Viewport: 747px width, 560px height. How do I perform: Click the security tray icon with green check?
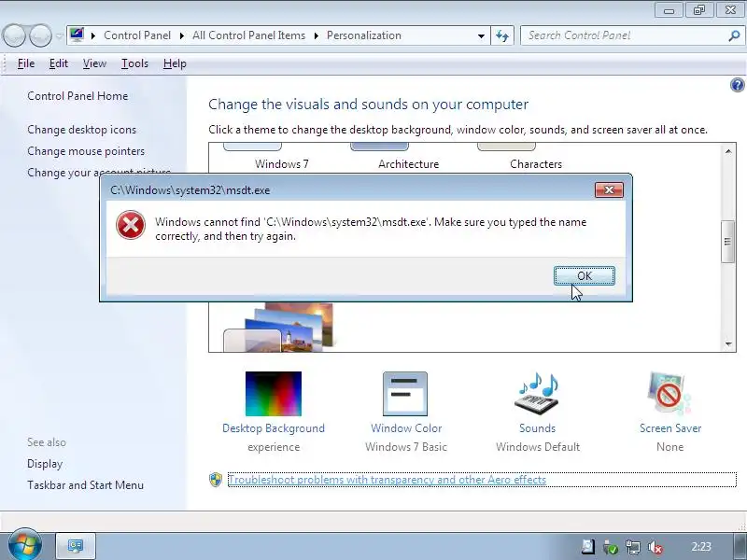point(611,548)
